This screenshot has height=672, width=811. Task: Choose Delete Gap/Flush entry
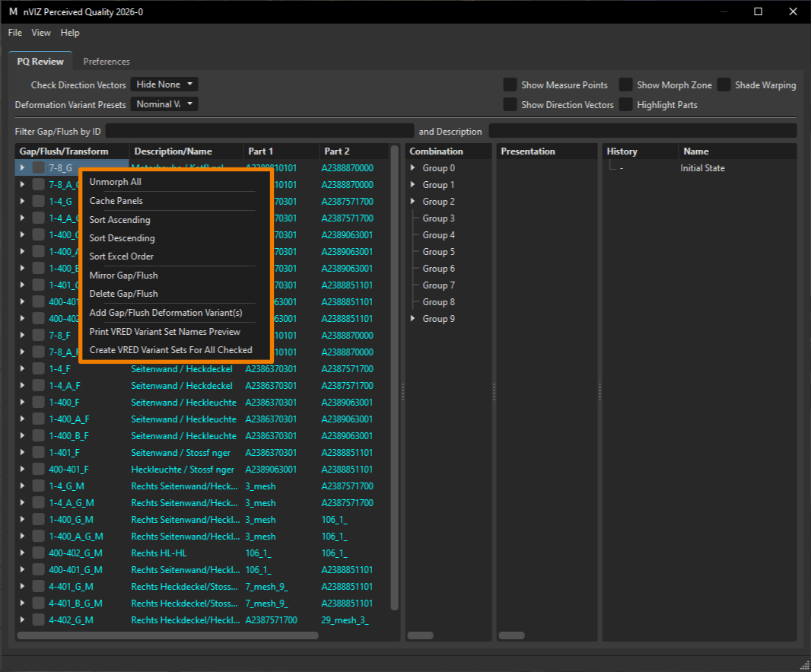(123, 293)
